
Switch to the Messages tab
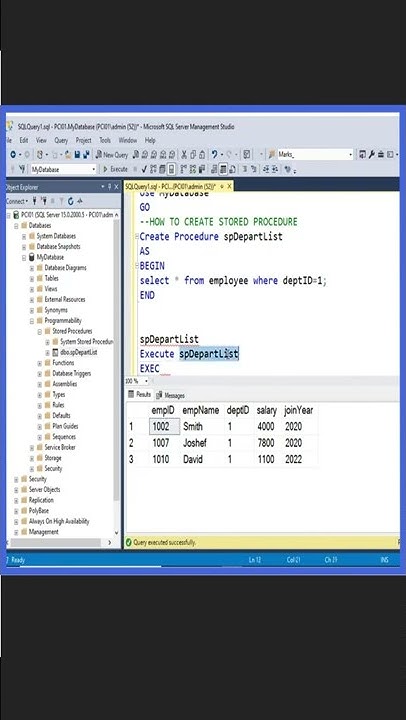[x=170, y=395]
